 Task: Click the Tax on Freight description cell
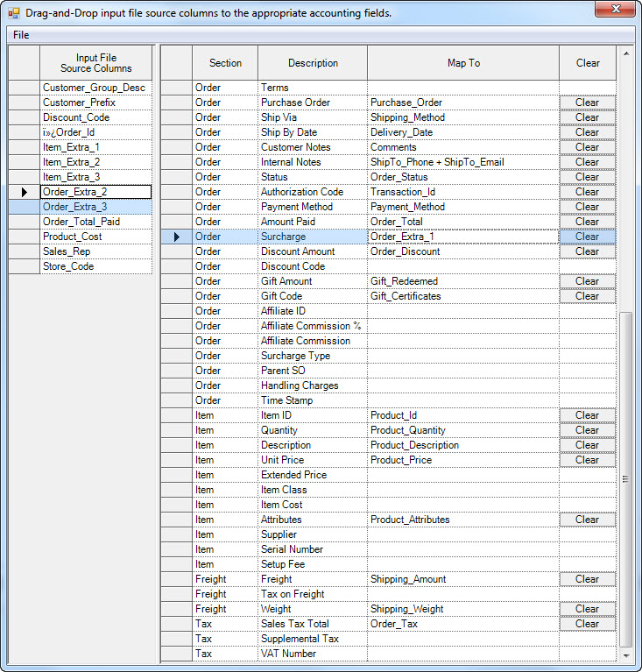[x=313, y=594]
